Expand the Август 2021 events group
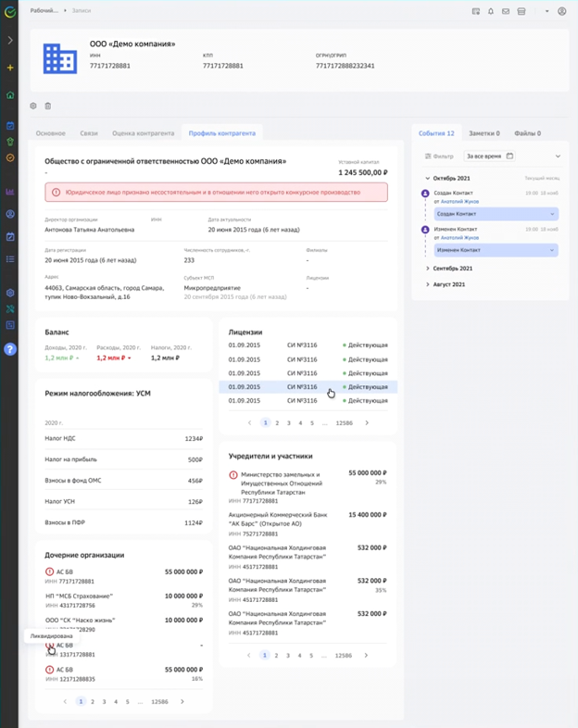Viewport: 578px width, 728px height. click(x=428, y=284)
